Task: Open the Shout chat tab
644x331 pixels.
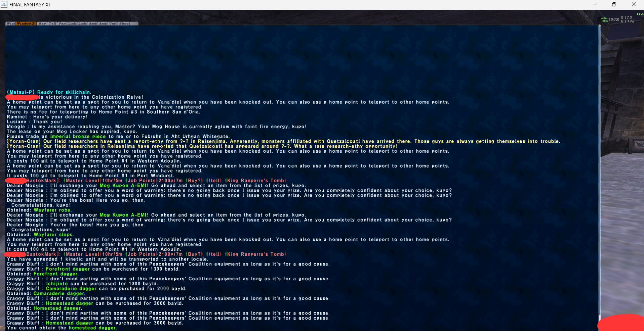Action: [125, 23]
